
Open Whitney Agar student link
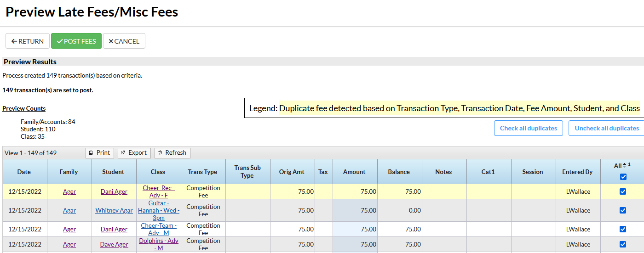[114, 210]
